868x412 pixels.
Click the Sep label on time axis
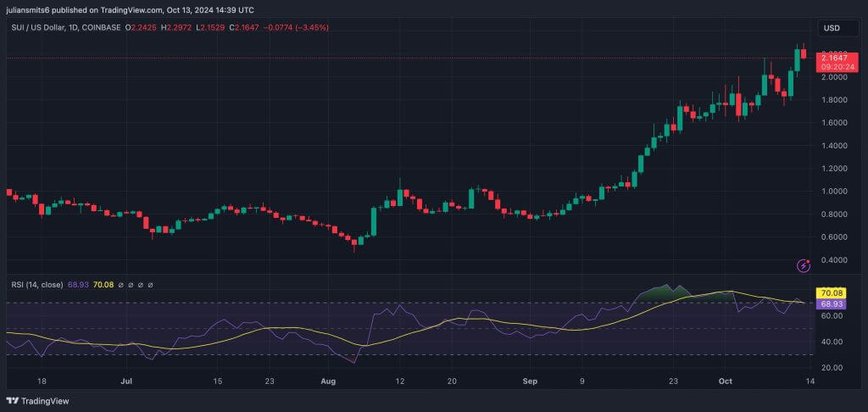pyautogui.click(x=531, y=382)
